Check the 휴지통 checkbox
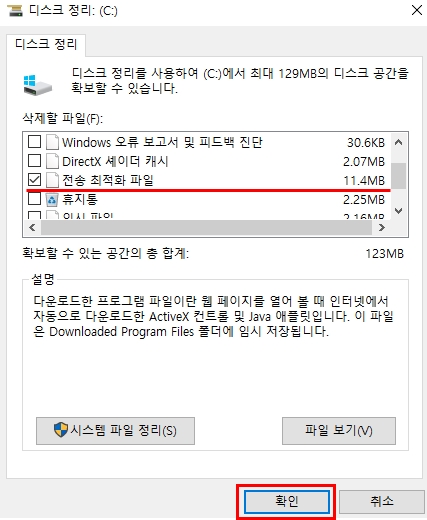This screenshot has height=520, width=427. pyautogui.click(x=34, y=199)
